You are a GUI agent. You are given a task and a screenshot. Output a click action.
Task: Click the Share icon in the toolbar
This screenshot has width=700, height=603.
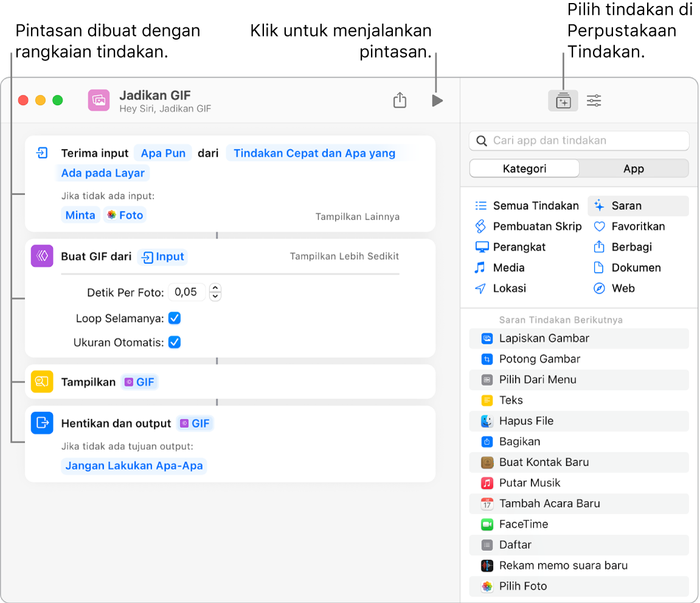point(400,100)
